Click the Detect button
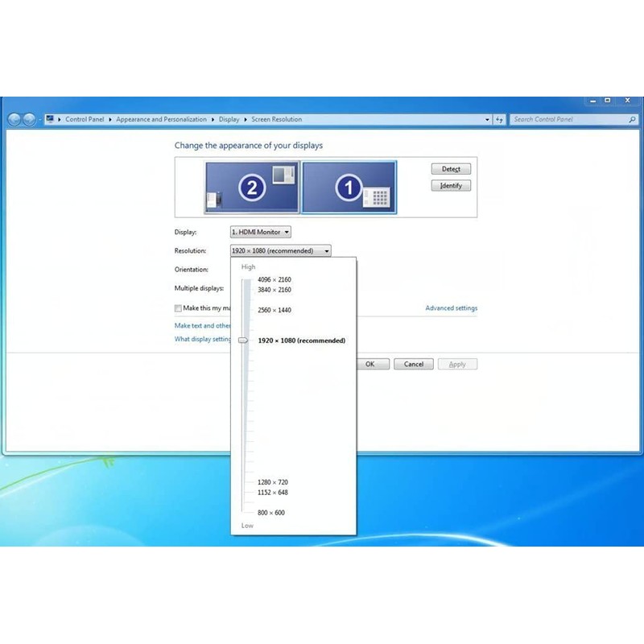This screenshot has height=644, width=644. coord(451,169)
